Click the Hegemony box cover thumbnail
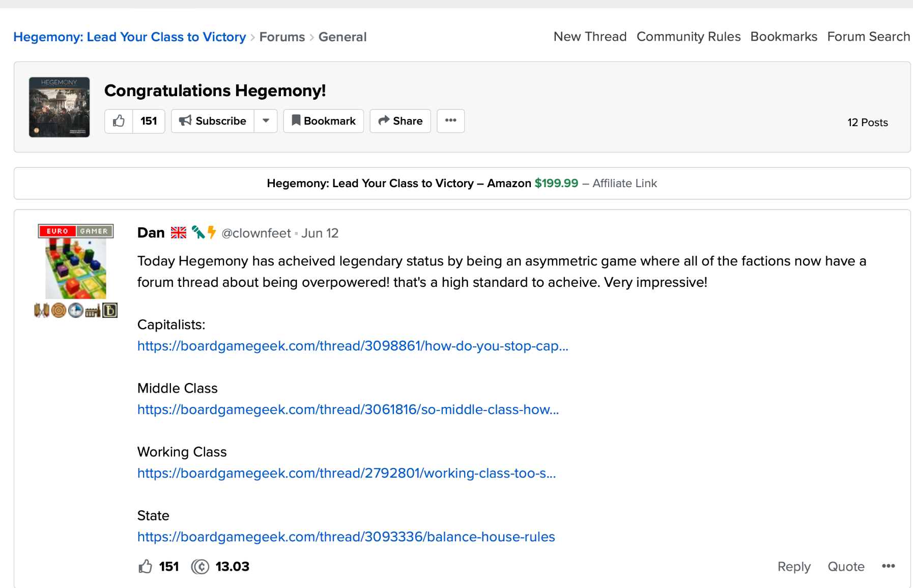Screen dimensions: 913x588 [x=59, y=106]
